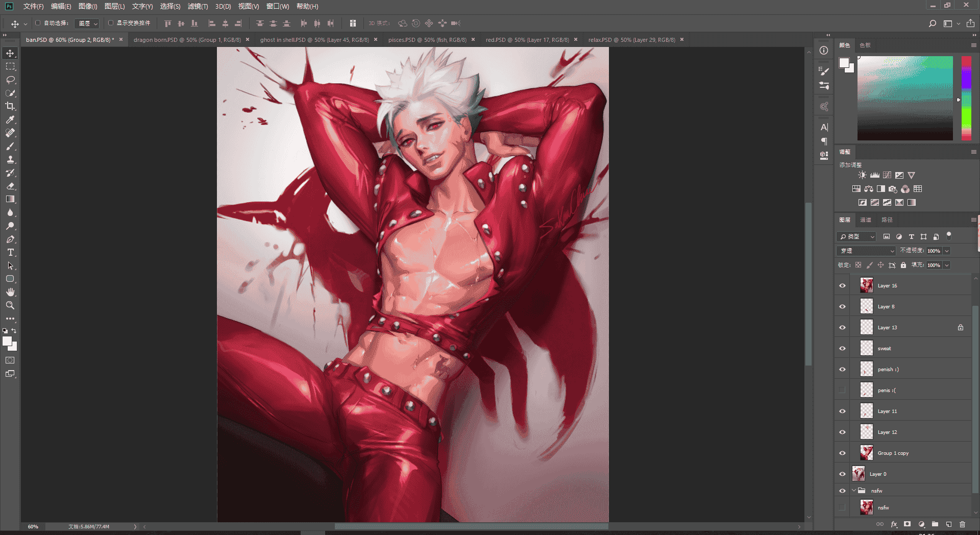Toggle visibility of Layer 0

[842, 474]
